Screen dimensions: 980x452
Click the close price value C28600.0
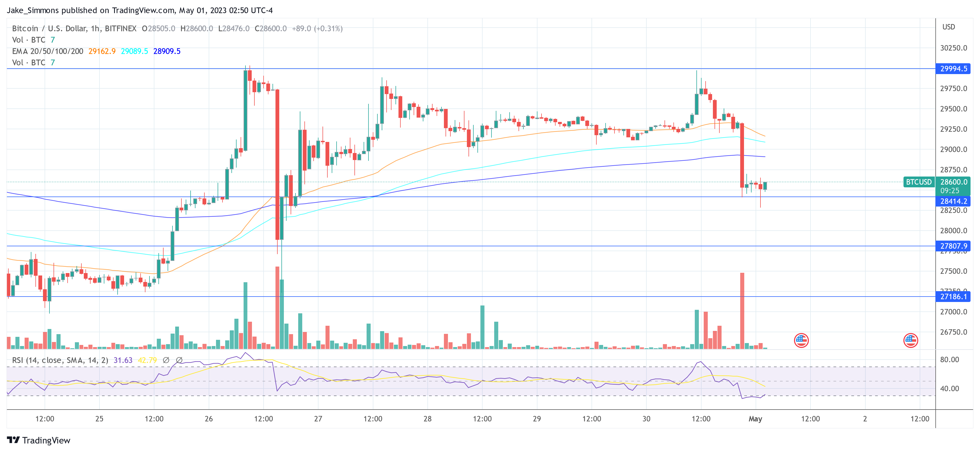coord(271,29)
